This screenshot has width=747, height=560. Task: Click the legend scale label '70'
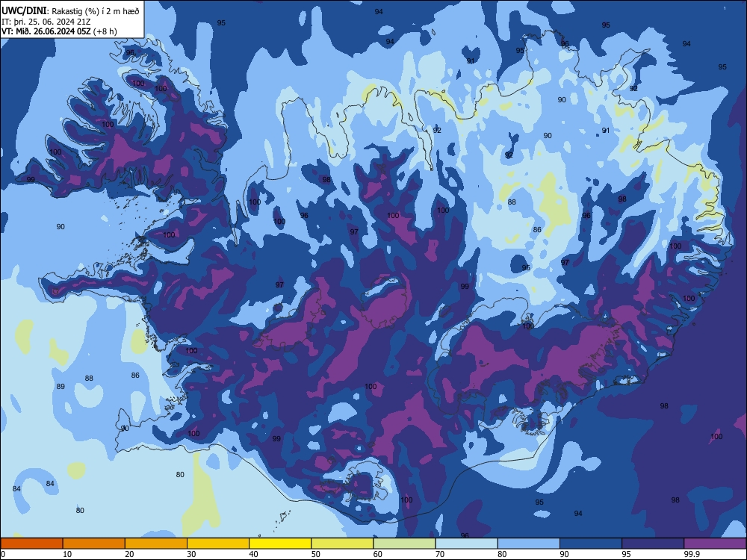[440, 554]
